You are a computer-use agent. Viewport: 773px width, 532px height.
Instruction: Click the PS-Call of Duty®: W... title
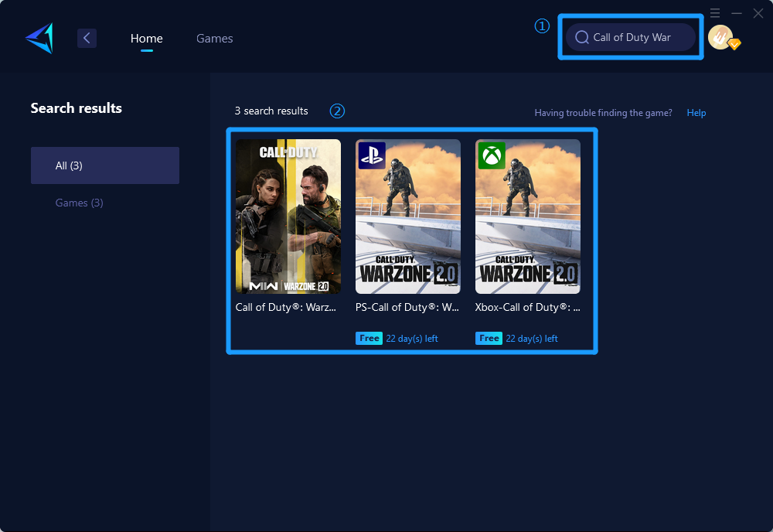[407, 307]
